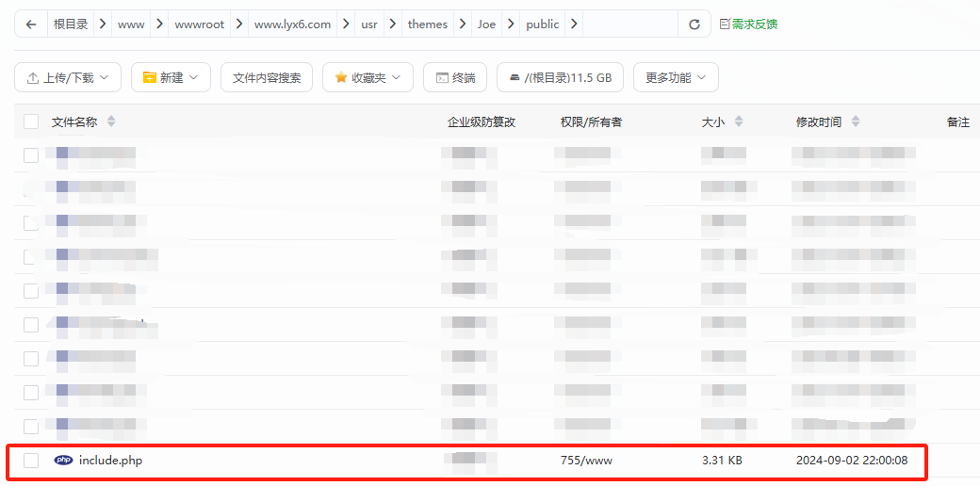Navigate to wwwroot in breadcrumb path
This screenshot has height=486, width=980.
click(x=200, y=24)
